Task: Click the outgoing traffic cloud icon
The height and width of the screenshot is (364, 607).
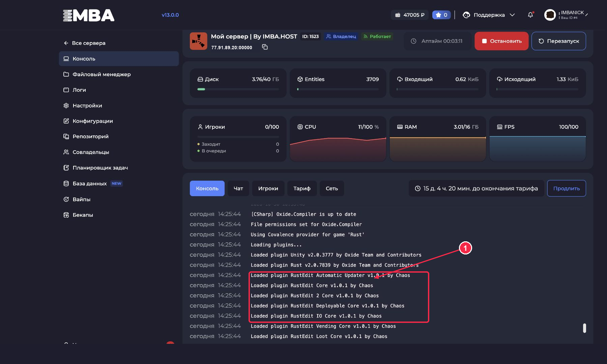Action: pyautogui.click(x=500, y=79)
